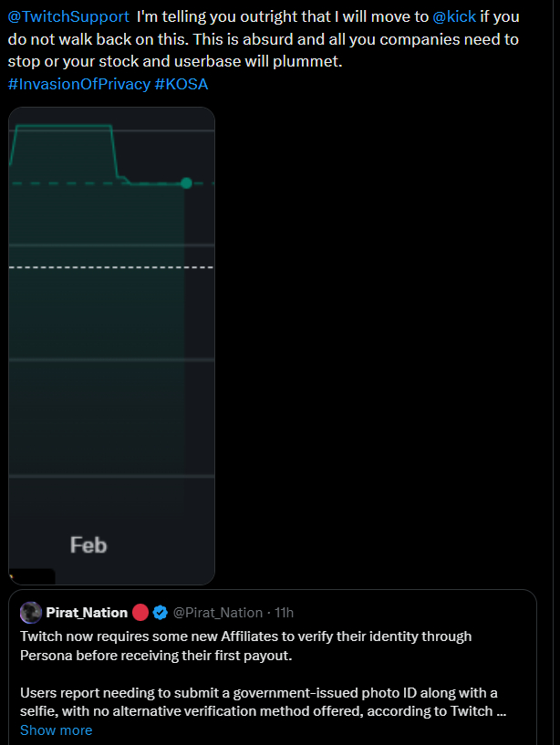Click the white dashed line in the chart
Screen dimensions: 560x745
(111, 267)
